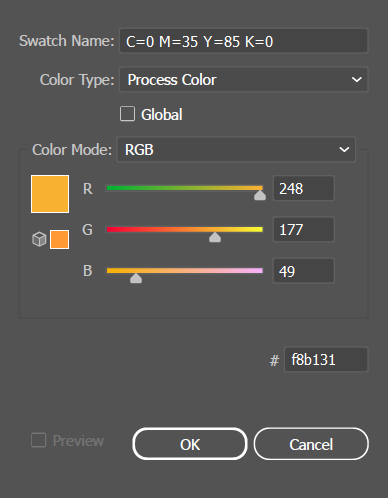Image resolution: width=388 pixels, height=498 pixels.
Task: Open the Color Type dropdown
Action: pos(243,80)
